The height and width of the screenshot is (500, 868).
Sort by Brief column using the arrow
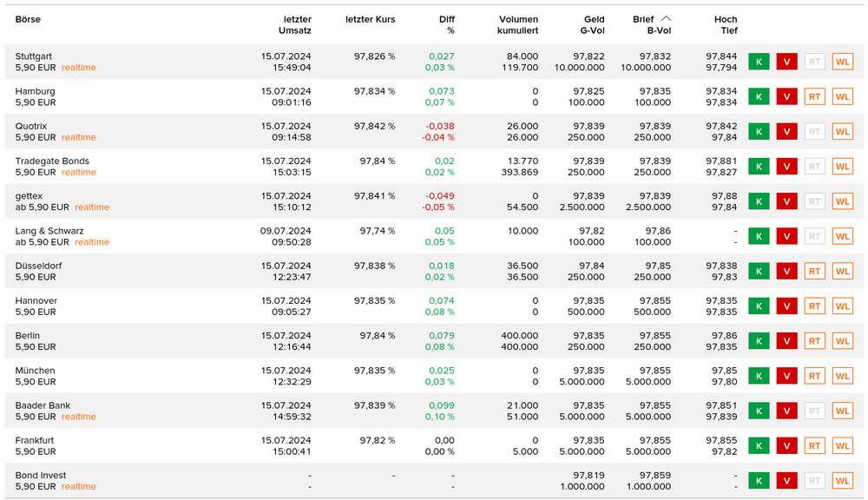point(666,18)
